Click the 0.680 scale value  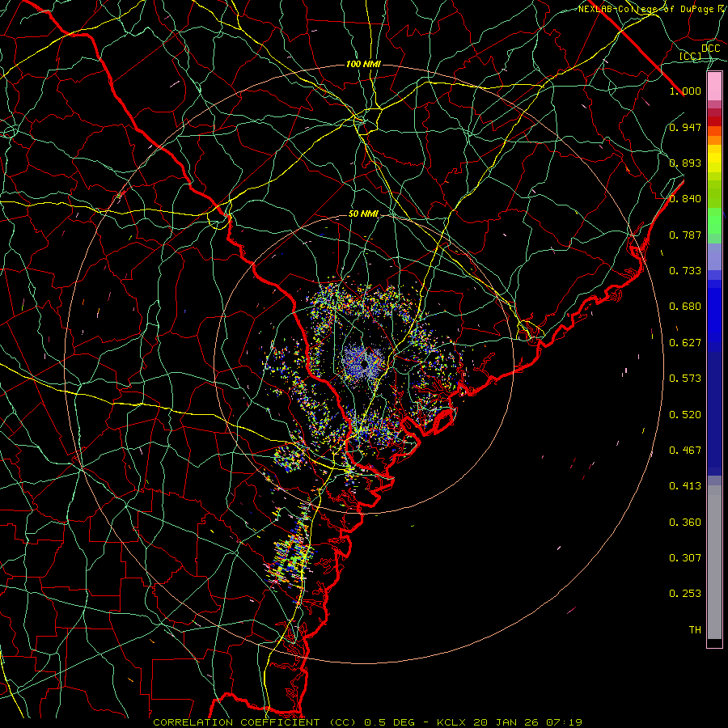pos(685,307)
